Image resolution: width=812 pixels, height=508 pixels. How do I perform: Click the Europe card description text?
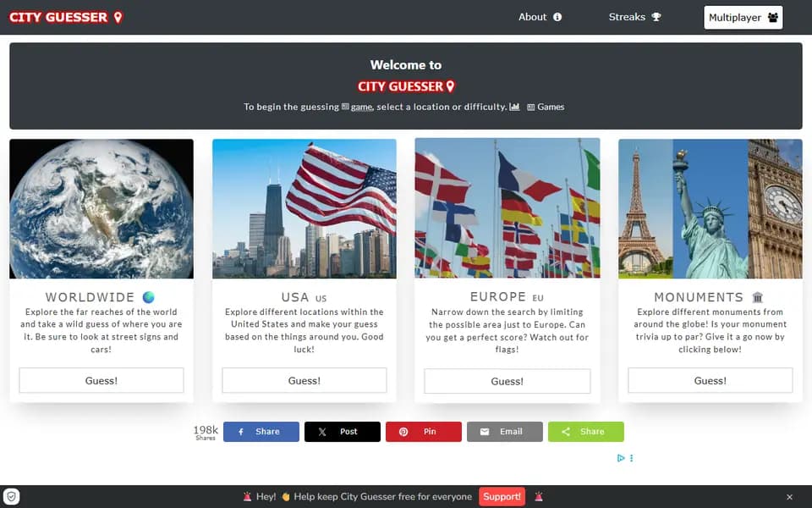coord(507,331)
